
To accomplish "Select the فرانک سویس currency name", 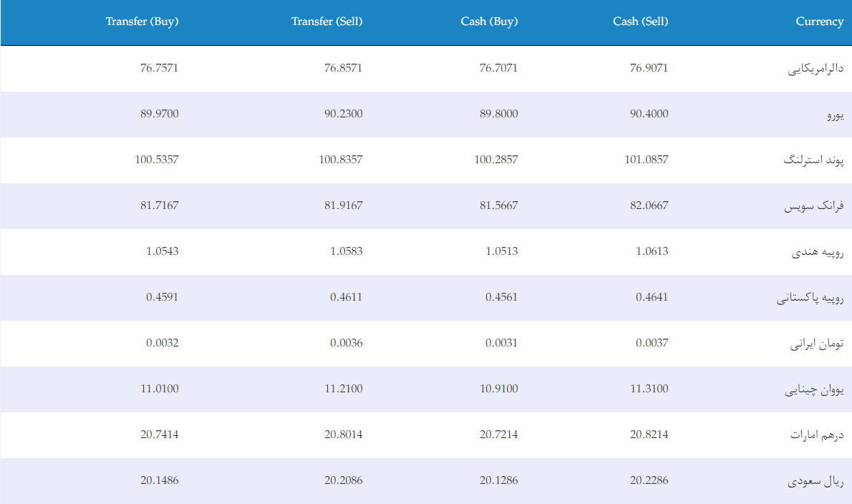I will coord(813,206).
